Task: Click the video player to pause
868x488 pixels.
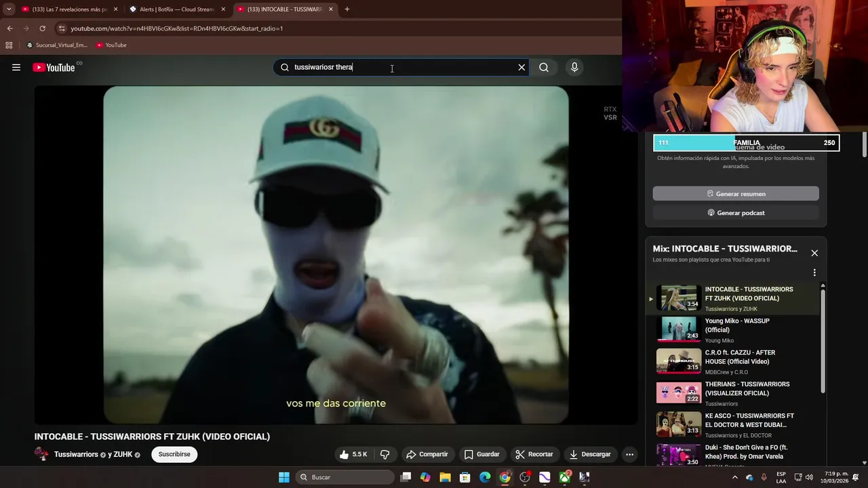Action: click(x=336, y=255)
